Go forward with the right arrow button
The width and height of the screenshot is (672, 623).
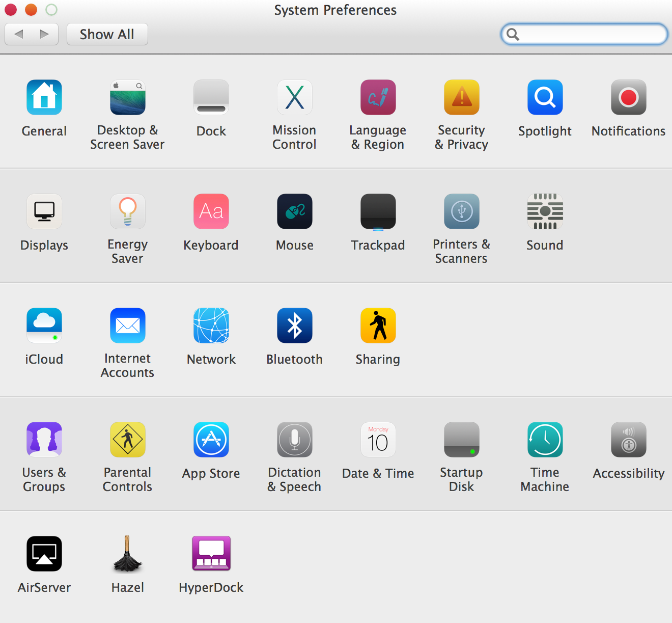point(45,34)
